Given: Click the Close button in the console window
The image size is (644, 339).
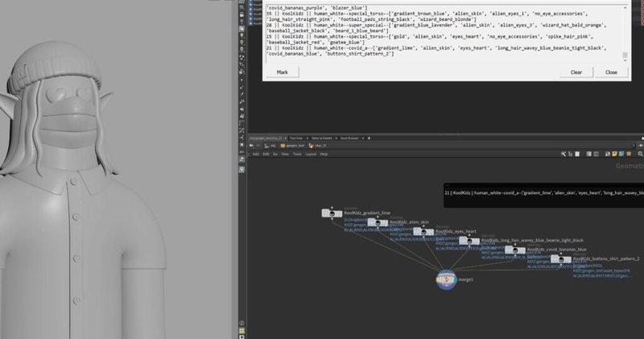Looking at the screenshot, I should [x=611, y=72].
